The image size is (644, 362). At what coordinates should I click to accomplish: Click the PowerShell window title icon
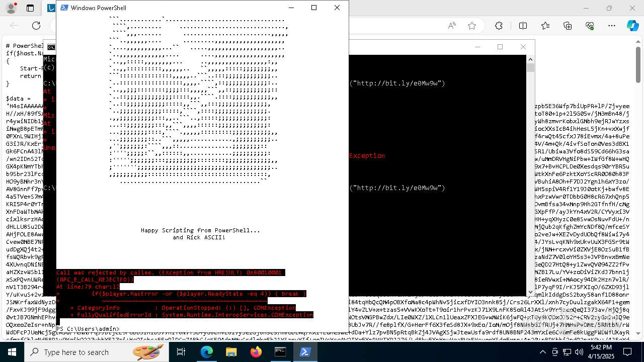[x=64, y=8]
